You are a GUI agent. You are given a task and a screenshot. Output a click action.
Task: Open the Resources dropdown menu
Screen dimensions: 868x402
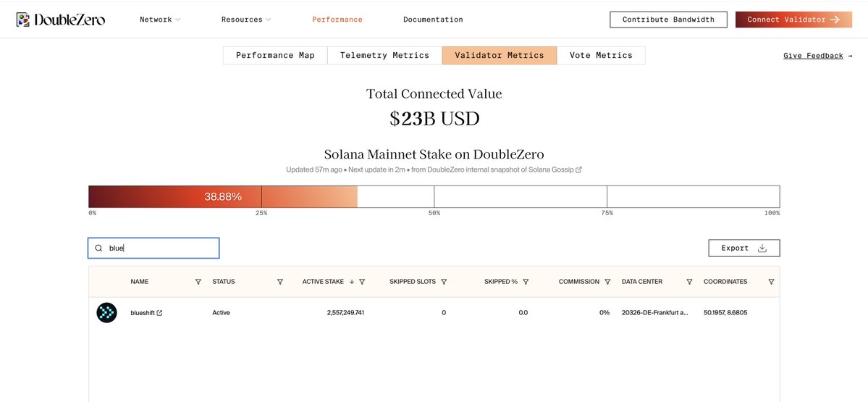coord(246,20)
